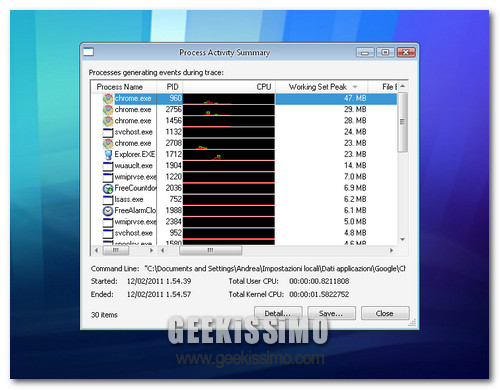Click the process name horizontal scroll thumb
The height and width of the screenshot is (390, 500).
click(x=116, y=250)
